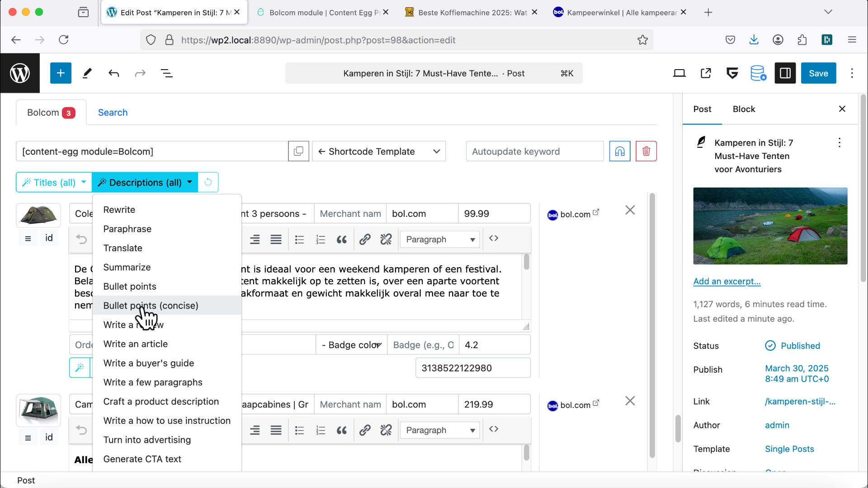Toggle numbered list in the first product's editor
Image resolution: width=868 pixels, height=488 pixels.
[321, 239]
